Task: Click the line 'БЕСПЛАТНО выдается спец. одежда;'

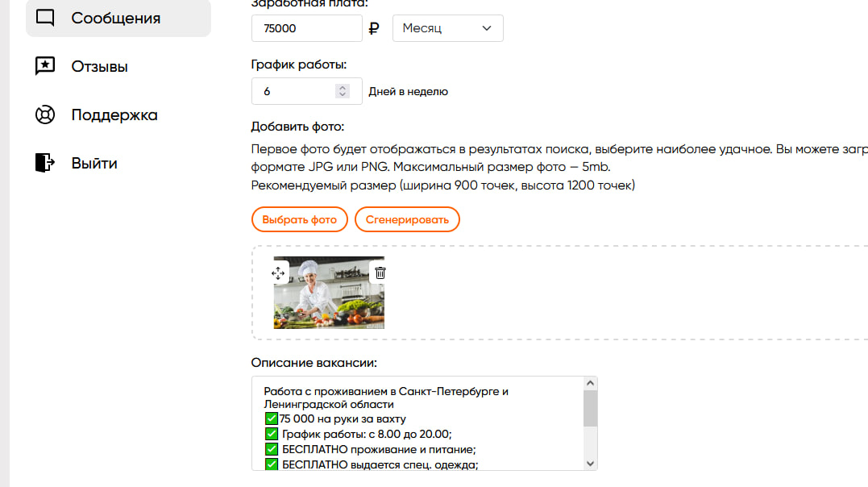Action: [380, 464]
